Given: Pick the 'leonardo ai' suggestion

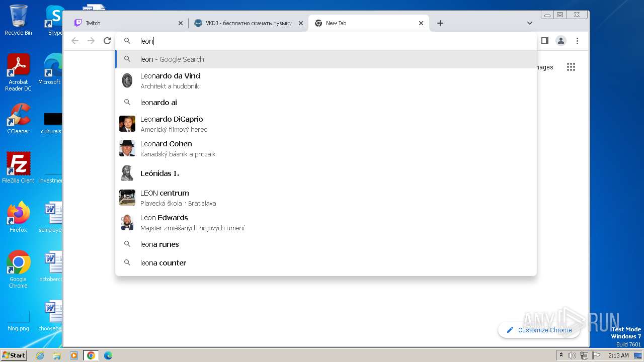Looking at the screenshot, I should tap(326, 103).
